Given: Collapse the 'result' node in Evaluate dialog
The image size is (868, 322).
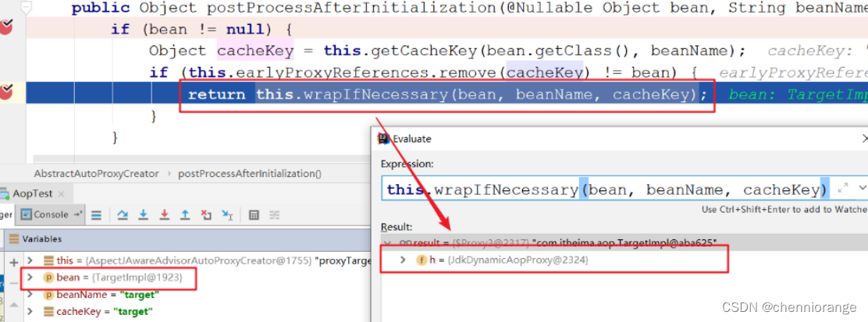Looking at the screenshot, I should (387, 242).
